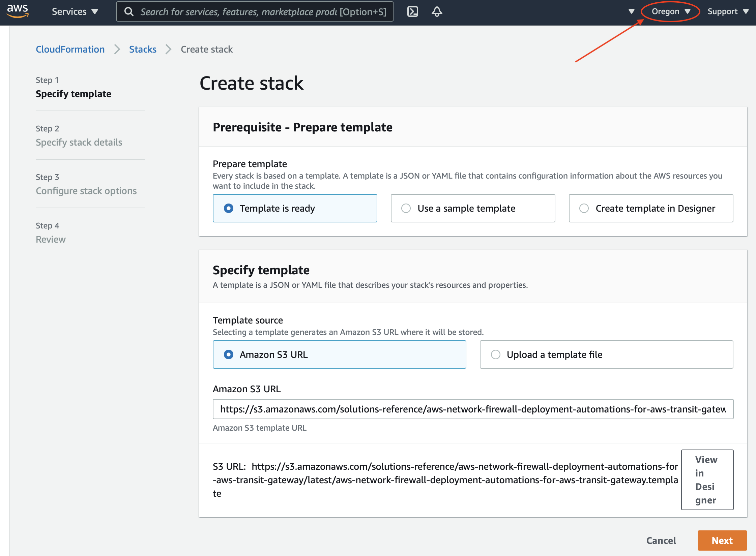756x556 pixels.
Task: Go to CloudFormation breadcrumb link
Action: [x=70, y=49]
